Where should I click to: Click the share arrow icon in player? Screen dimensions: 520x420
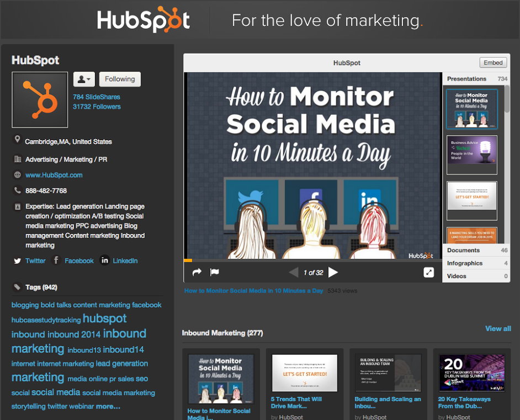pyautogui.click(x=197, y=272)
